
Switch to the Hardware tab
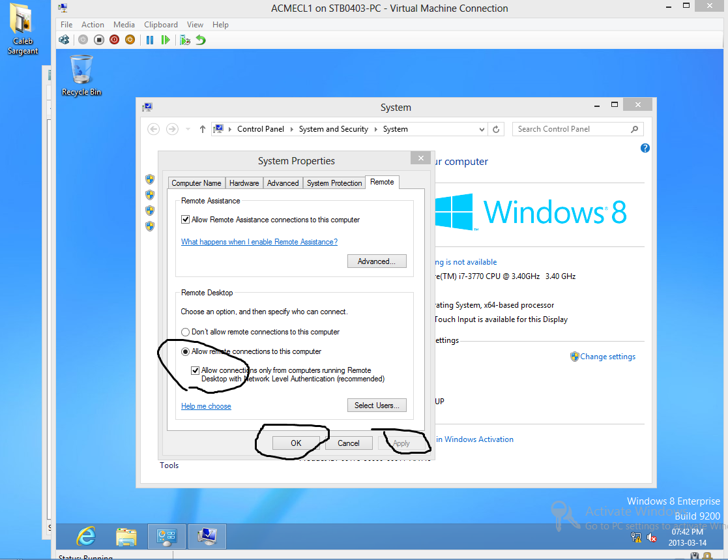[x=244, y=183]
